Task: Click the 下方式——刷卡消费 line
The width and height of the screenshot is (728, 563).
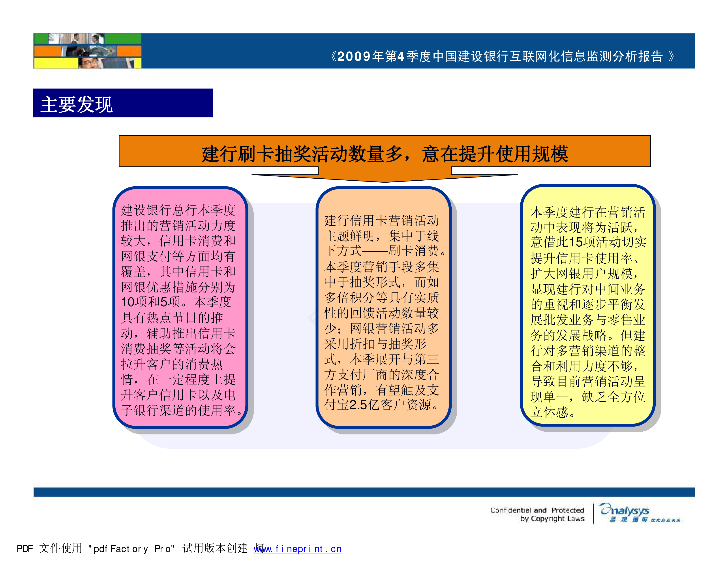Action: (x=386, y=251)
